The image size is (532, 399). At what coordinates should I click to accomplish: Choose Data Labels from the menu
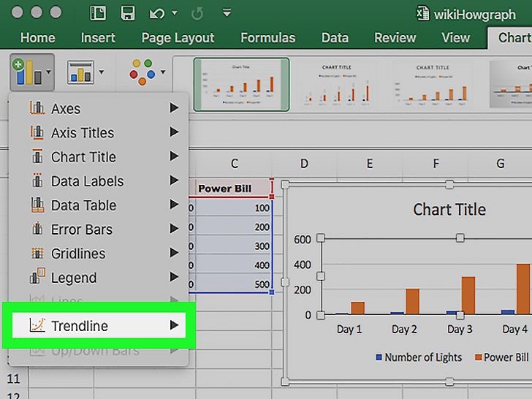pyautogui.click(x=98, y=180)
